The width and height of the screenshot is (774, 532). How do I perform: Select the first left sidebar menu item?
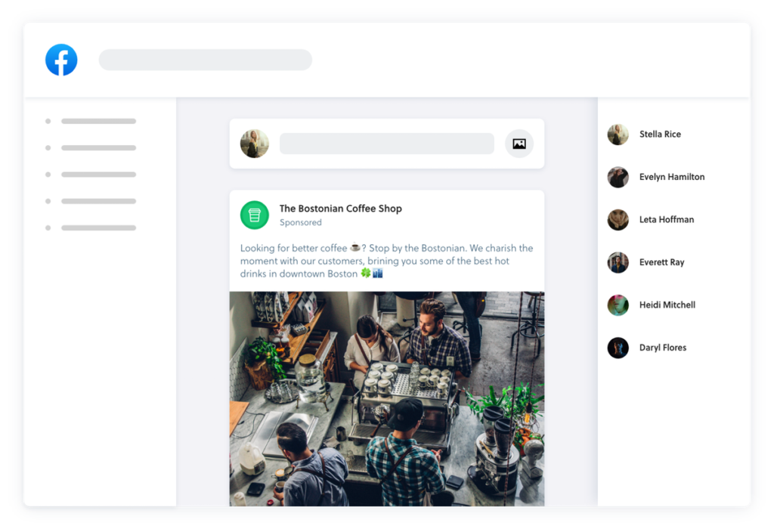coord(98,121)
